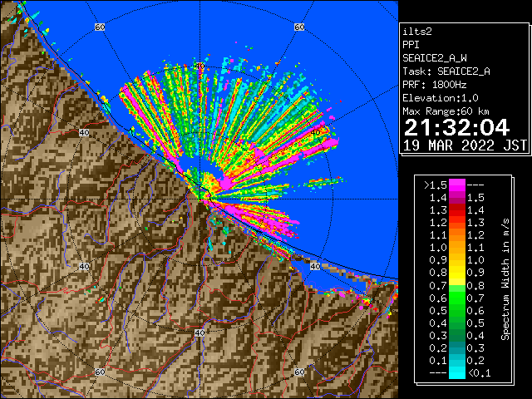This screenshot has width=532, height=399.
Task: Select the 'SEAICE2_A_W' product name text
Action: (x=435, y=58)
